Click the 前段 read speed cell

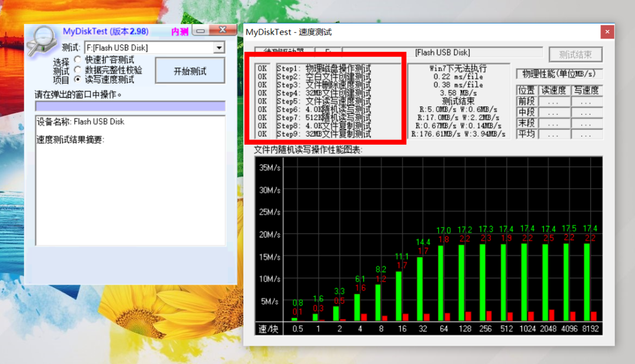pos(553,101)
